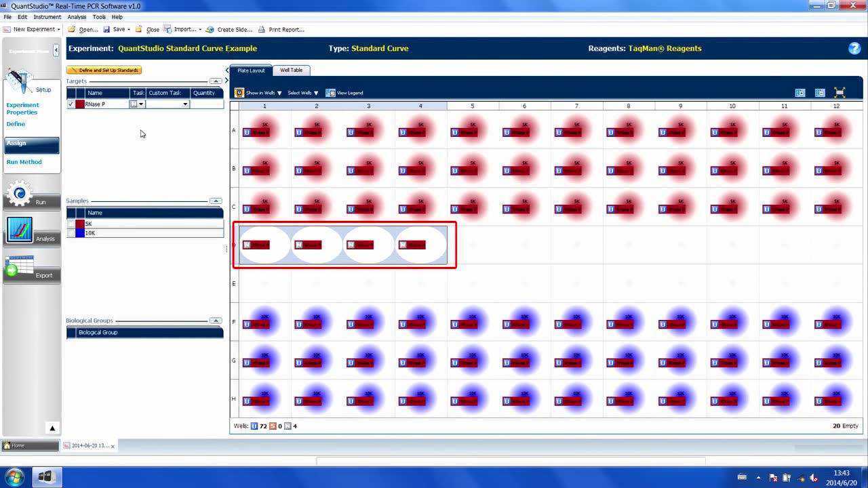Viewport: 868px width, 488px height.
Task: Open the Select Wells dropdown
Action: 302,93
